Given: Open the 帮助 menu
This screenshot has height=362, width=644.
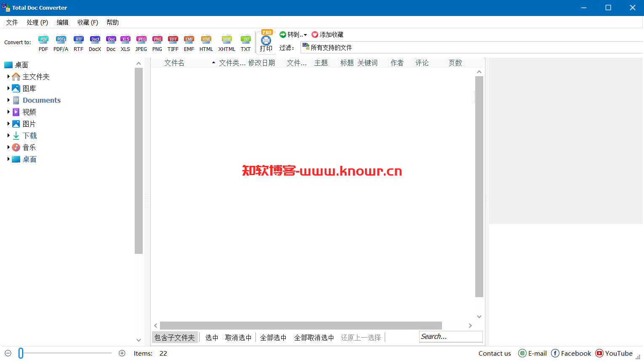Looking at the screenshot, I should tap(112, 22).
